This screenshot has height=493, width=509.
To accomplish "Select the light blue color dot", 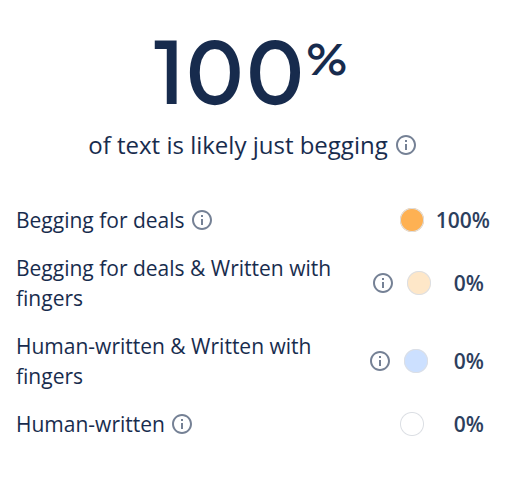I will (x=416, y=361).
